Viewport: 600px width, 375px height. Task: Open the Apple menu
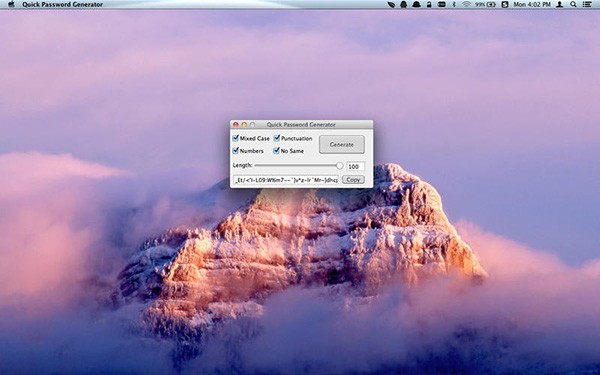11,5
